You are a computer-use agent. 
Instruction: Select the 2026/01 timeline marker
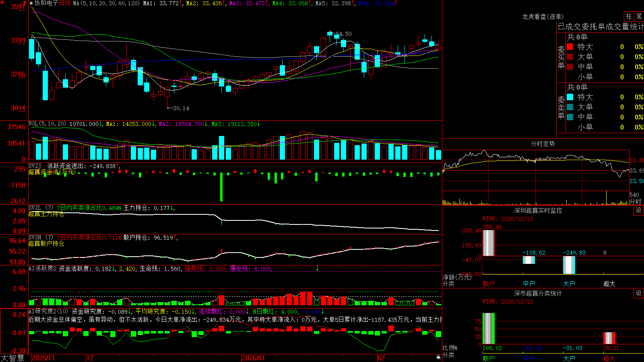[x=254, y=358]
